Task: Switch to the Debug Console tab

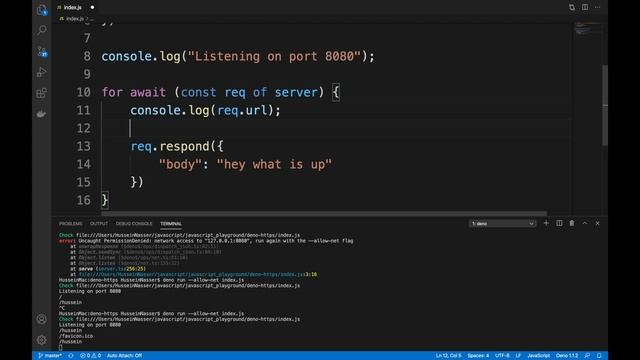Action: click(x=134, y=224)
